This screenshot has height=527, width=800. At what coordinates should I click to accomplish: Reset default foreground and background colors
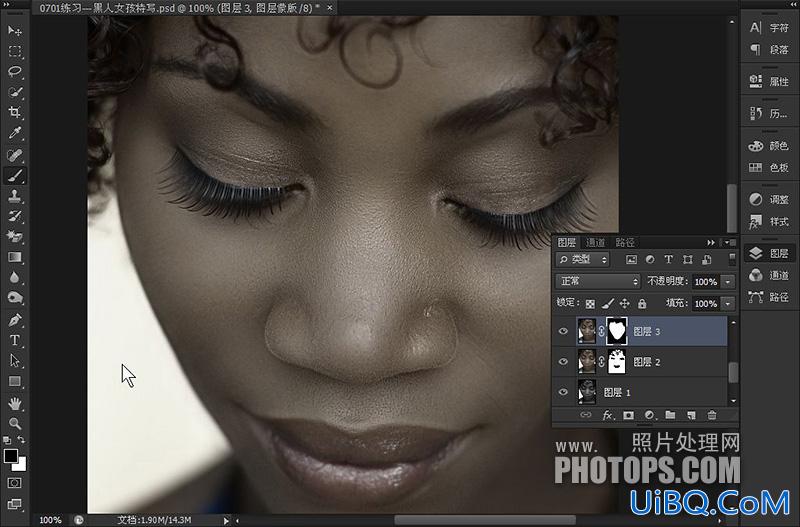7,440
